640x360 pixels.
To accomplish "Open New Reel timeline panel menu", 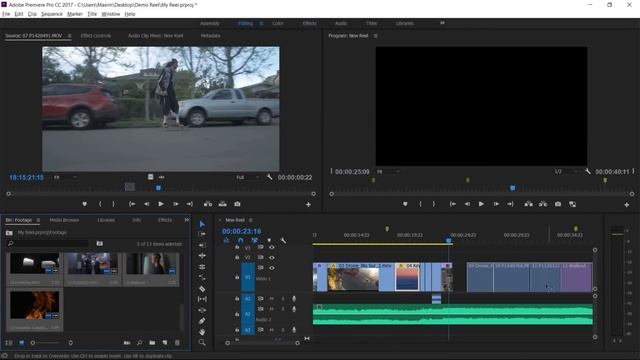I will 251,220.
